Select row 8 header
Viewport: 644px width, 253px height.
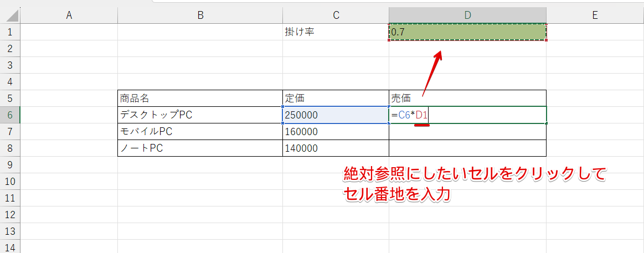11,148
